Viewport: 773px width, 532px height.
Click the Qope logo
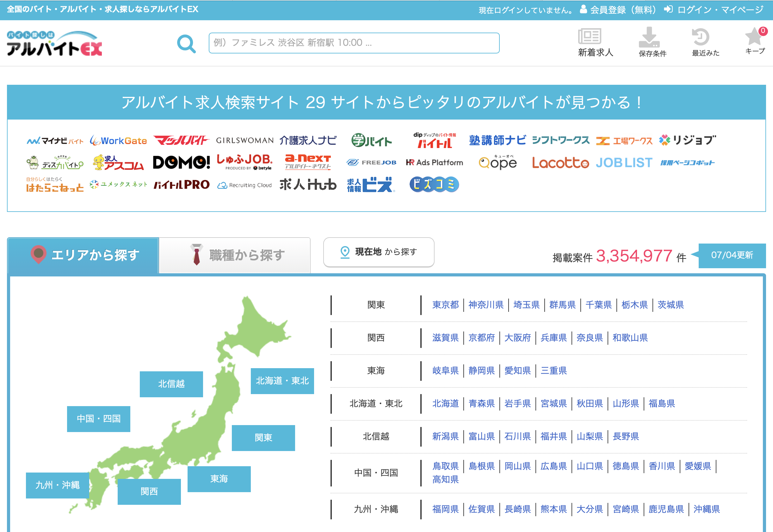tap(498, 162)
